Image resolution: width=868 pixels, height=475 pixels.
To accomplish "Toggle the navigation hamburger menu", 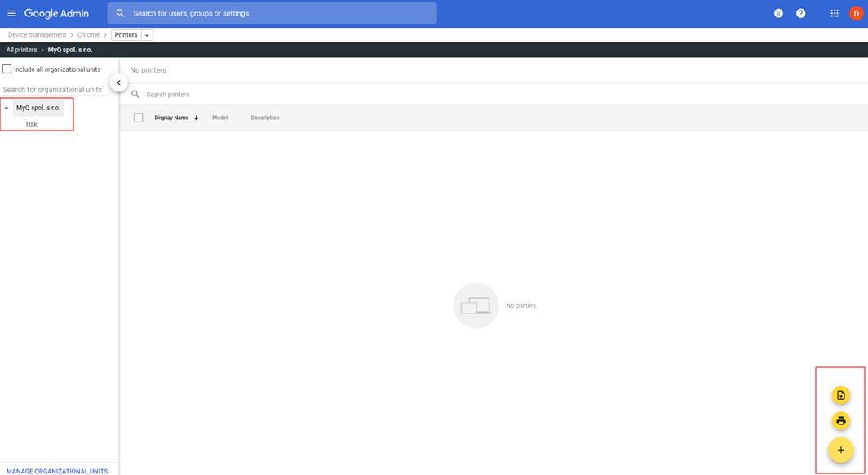I will [x=11, y=13].
